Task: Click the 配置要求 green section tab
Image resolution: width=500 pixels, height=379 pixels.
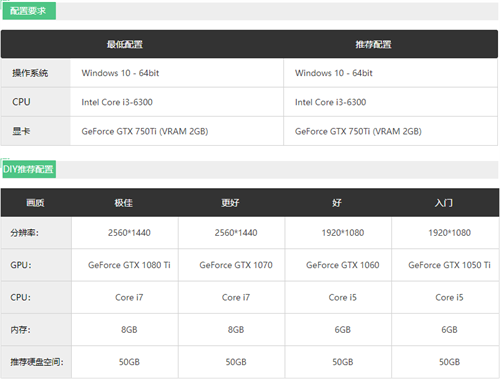Action: pyautogui.click(x=29, y=11)
